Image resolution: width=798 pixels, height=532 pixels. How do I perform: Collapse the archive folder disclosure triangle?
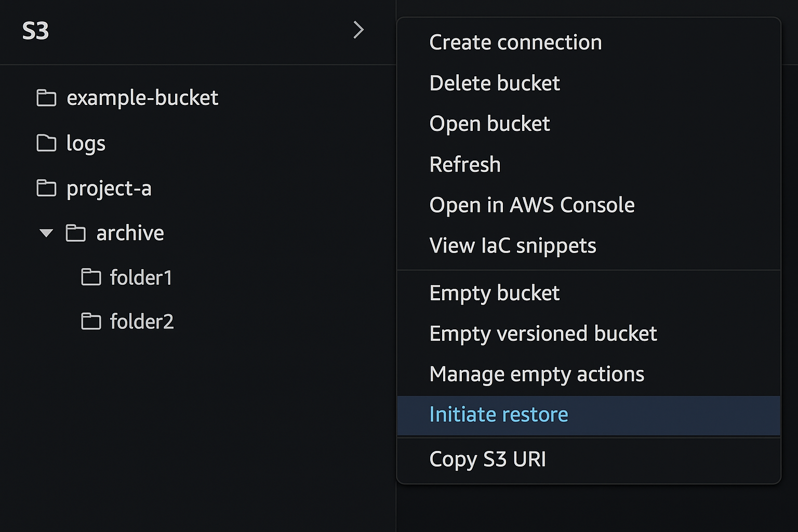46,234
